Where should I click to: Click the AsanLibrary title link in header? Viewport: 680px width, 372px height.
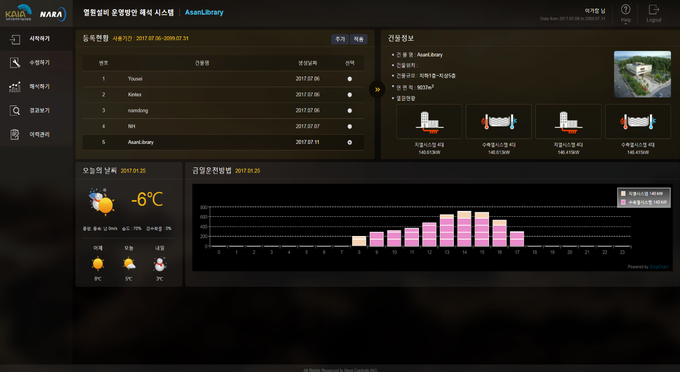pos(204,13)
